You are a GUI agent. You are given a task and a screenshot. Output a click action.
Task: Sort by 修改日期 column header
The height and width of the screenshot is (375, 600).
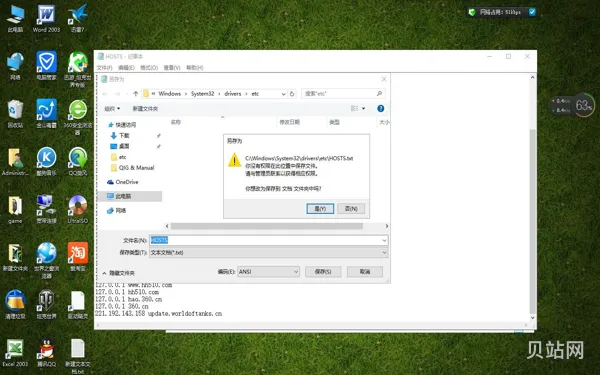click(290, 122)
